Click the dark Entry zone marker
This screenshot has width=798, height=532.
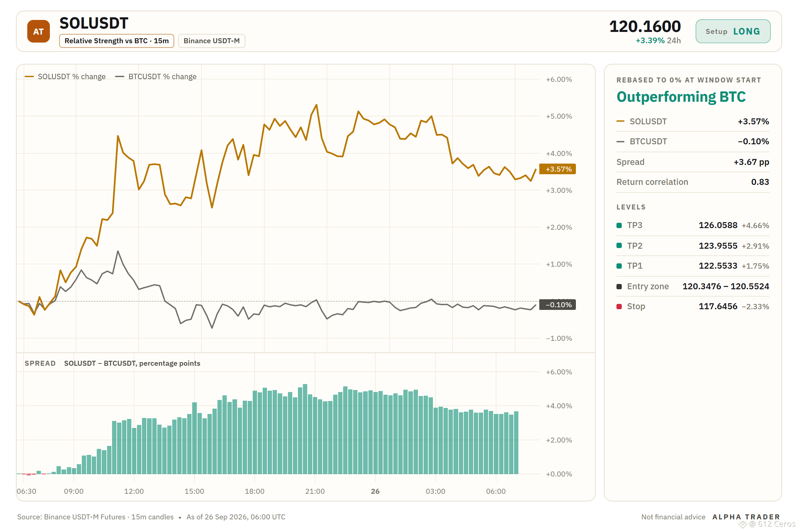coord(619,287)
